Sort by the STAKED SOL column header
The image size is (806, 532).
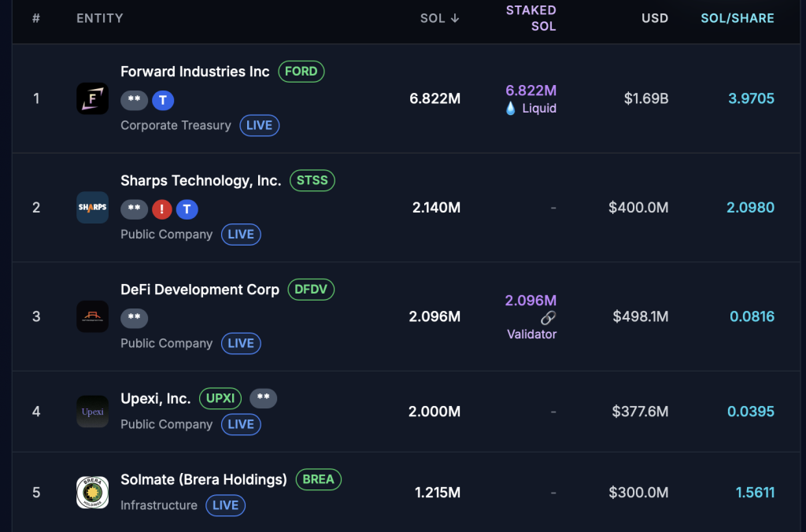point(531,19)
